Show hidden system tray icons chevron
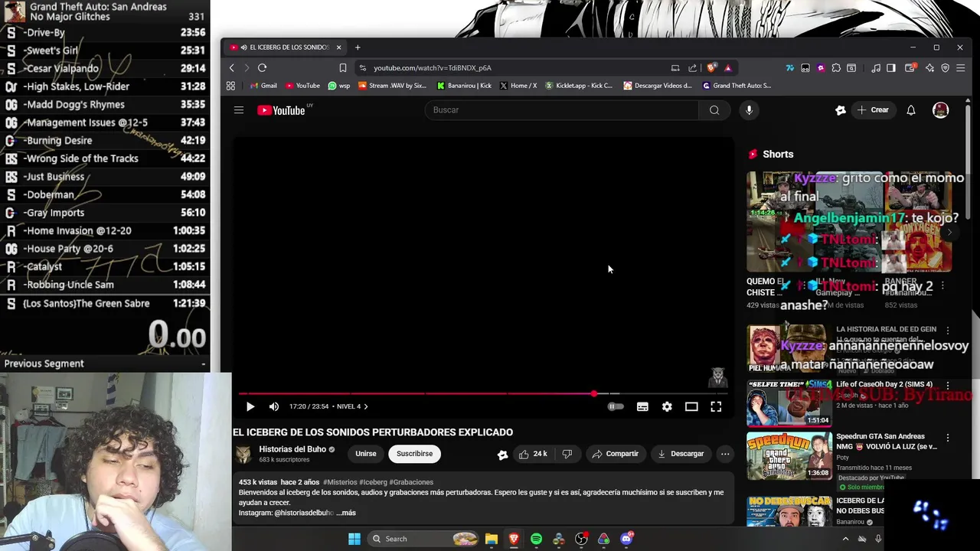The width and height of the screenshot is (980, 551). (845, 539)
